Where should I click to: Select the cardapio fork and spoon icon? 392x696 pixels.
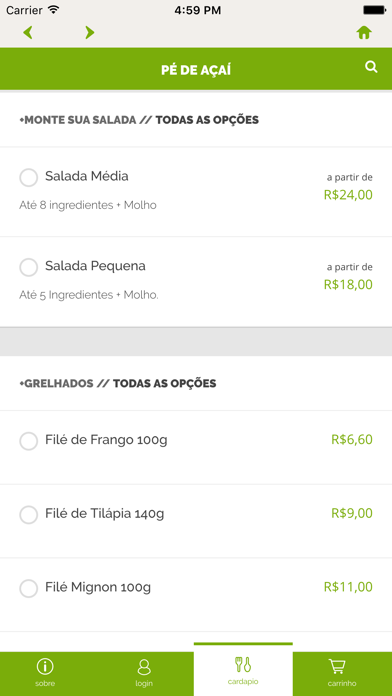243,664
